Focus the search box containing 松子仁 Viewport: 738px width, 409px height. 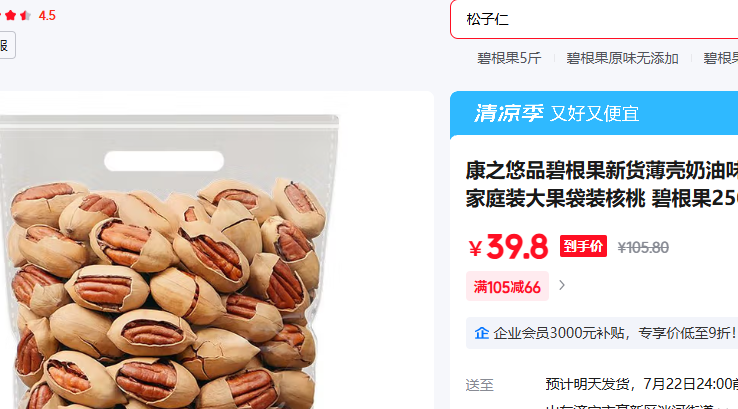(x=594, y=19)
